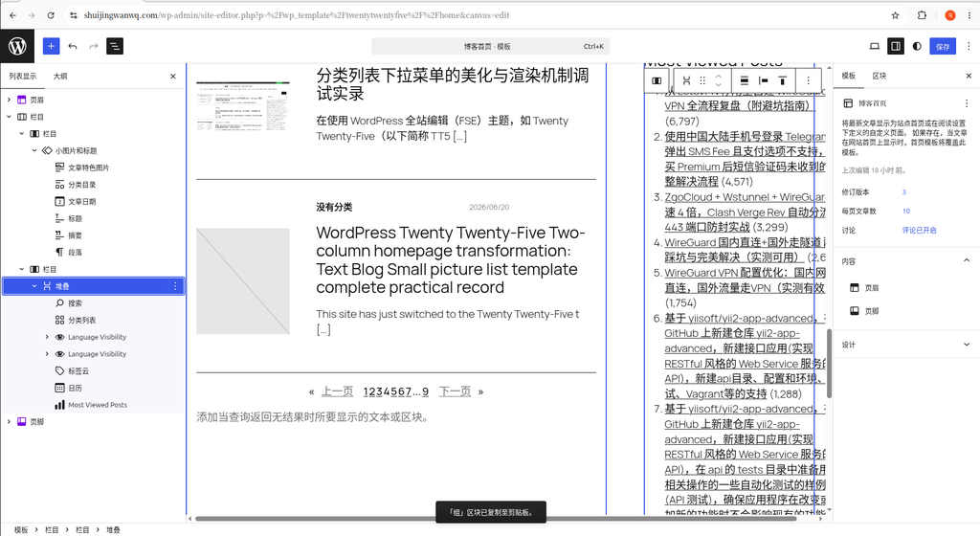Collapse the 堆叠 stack item
Screen dimensions: 980x536
click(x=34, y=286)
